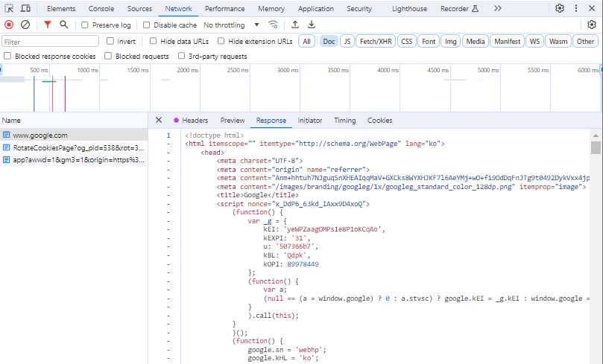Viewport: 603px width, 364px height.
Task: Select the Fetch/XHR filter
Action: click(376, 41)
